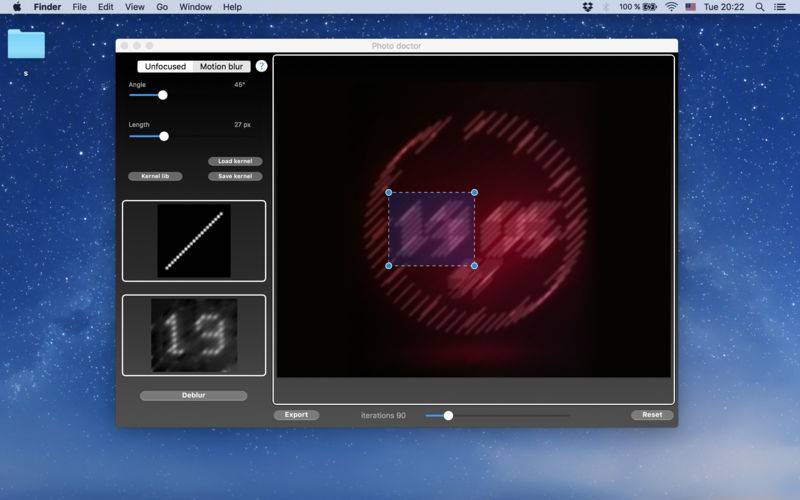
Task: Open the Finder menu
Action: [x=47, y=7]
